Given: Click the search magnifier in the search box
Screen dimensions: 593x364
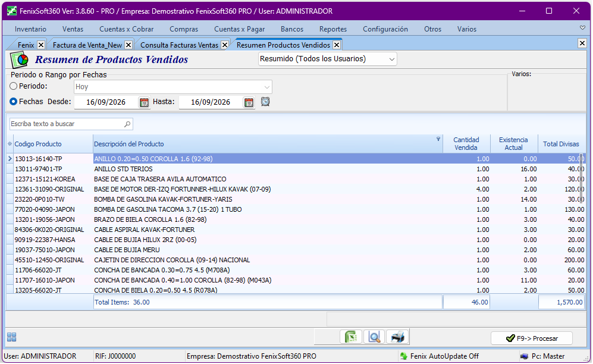Looking at the screenshot, I should click(127, 124).
